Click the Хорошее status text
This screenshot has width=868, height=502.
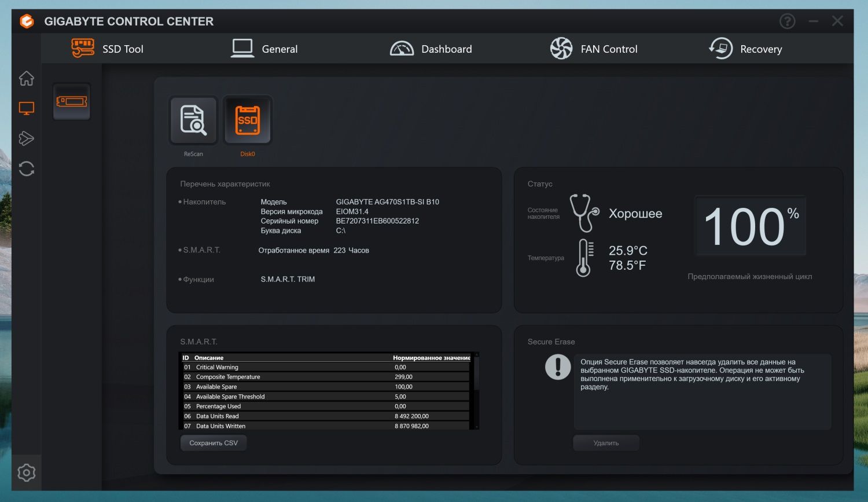point(635,214)
